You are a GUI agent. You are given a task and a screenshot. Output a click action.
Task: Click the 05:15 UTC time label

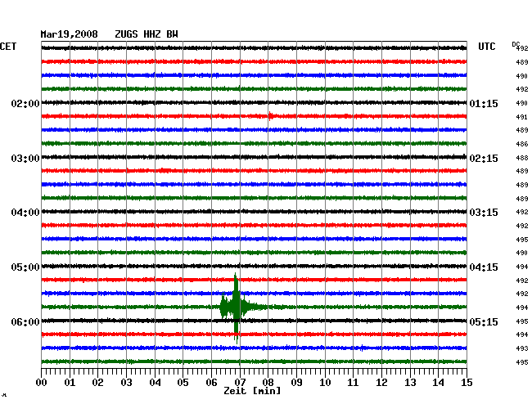pos(484,321)
